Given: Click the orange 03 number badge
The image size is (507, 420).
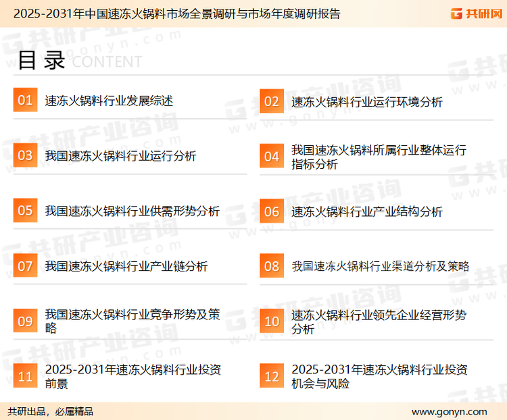Looking at the screenshot, I should (25, 155).
